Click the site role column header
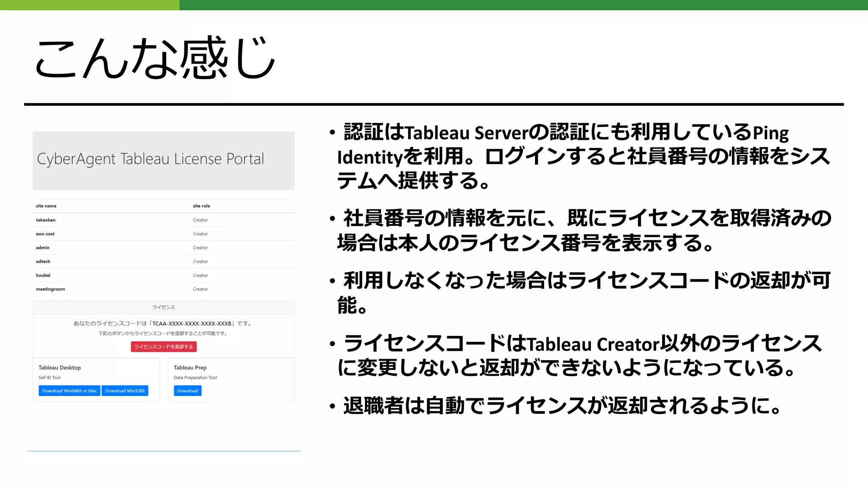 [x=201, y=206]
